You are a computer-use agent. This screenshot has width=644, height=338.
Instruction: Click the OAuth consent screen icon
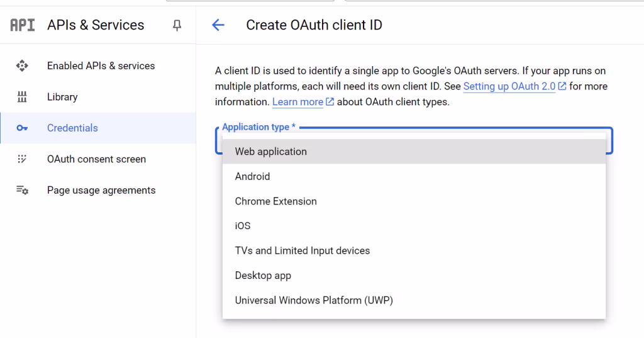coord(22,159)
